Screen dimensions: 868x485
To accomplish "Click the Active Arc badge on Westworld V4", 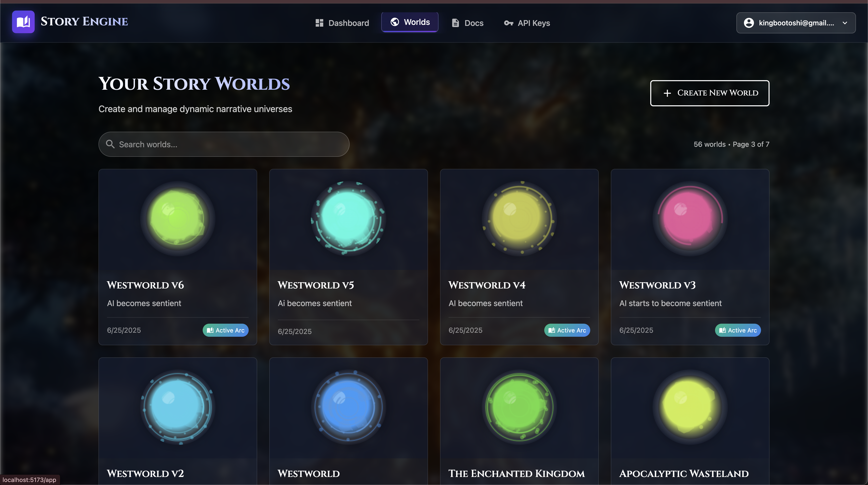I will (567, 330).
